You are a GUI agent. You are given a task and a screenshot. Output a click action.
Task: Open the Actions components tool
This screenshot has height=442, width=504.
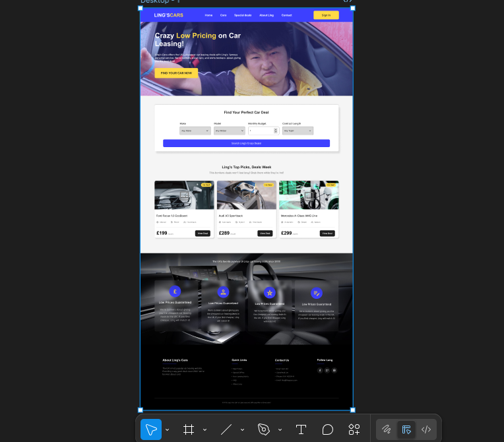[354, 429]
